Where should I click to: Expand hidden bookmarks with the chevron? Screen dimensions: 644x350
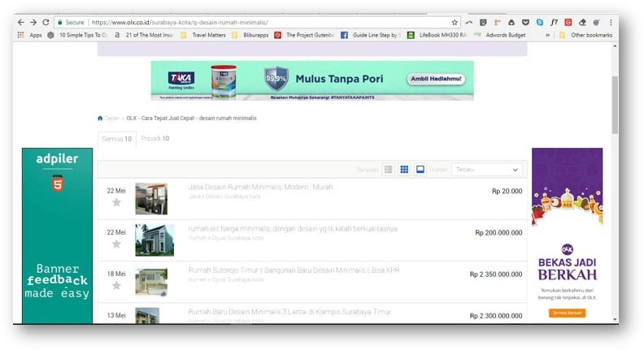[548, 35]
